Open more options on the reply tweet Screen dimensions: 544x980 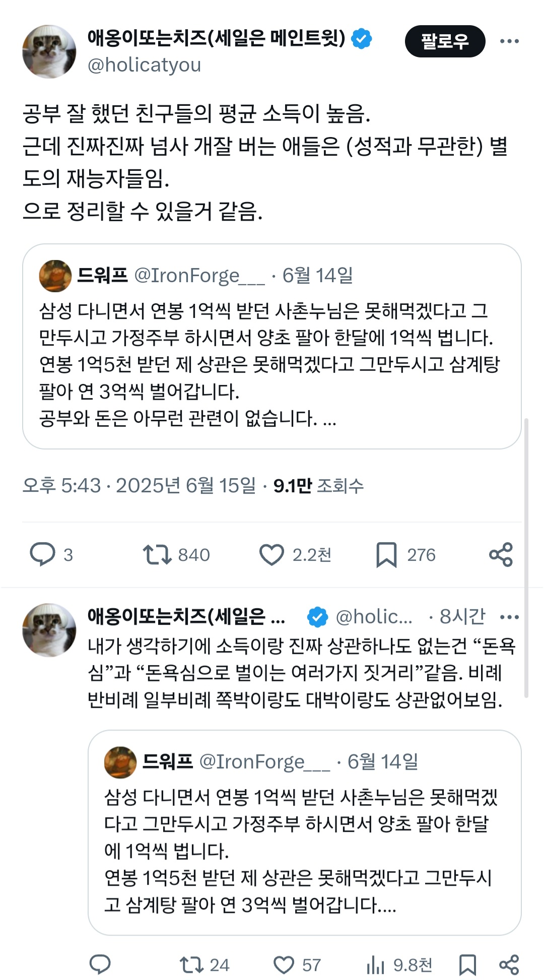tap(509, 617)
